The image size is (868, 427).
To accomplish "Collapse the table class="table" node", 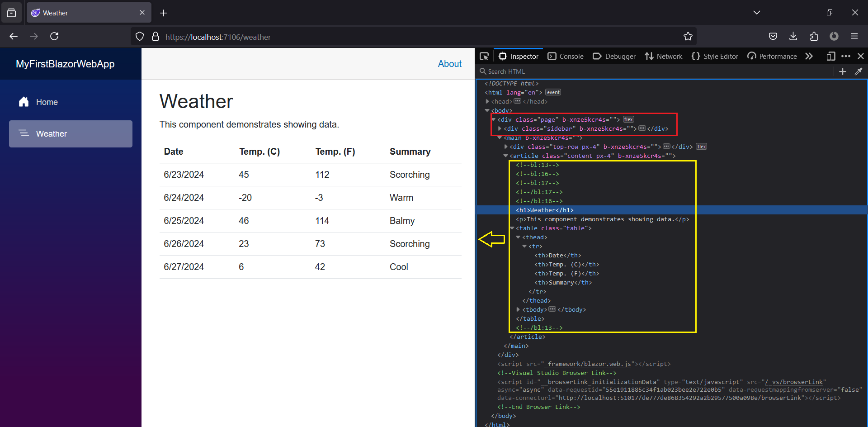I will coord(512,228).
